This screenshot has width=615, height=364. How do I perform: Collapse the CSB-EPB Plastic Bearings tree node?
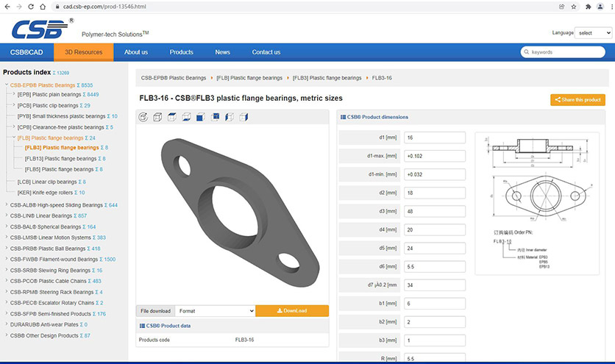tap(7, 85)
